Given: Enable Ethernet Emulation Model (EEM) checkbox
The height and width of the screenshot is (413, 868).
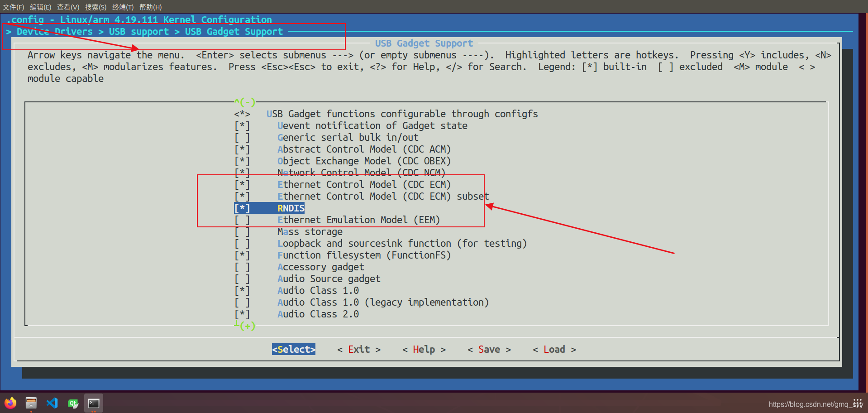Looking at the screenshot, I should [x=242, y=220].
